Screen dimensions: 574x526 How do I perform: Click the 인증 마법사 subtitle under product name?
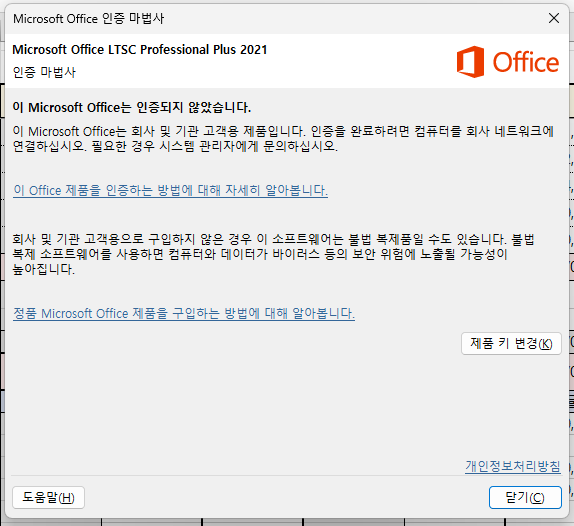click(x=44, y=72)
